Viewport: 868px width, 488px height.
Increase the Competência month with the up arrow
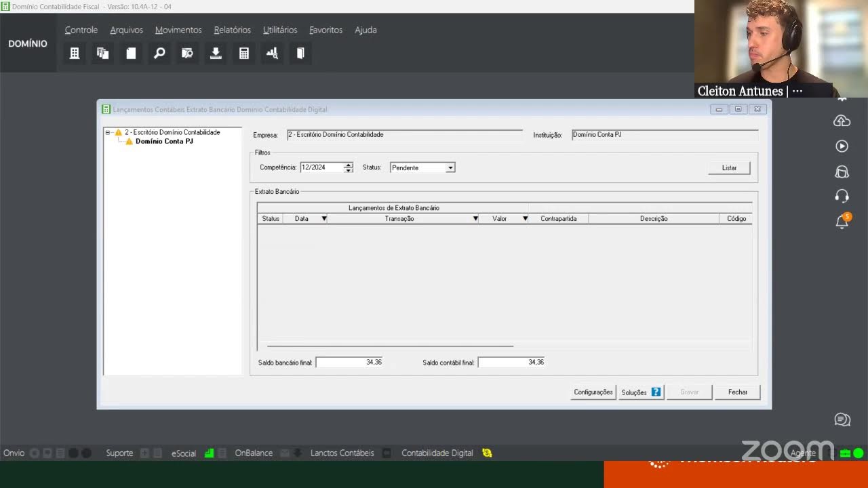pyautogui.click(x=349, y=165)
